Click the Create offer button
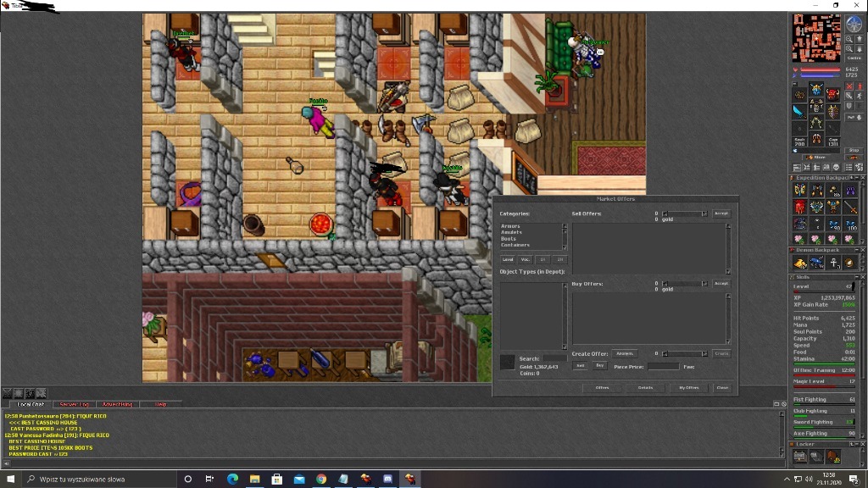 coord(721,353)
